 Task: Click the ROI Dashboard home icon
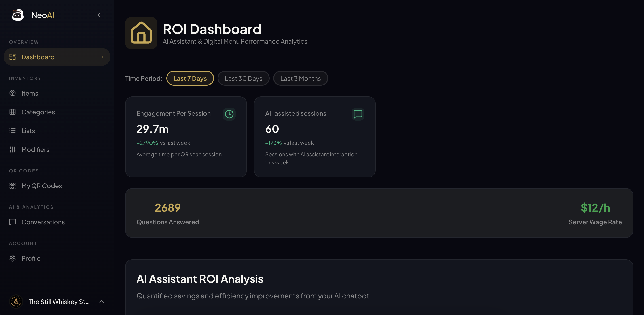pyautogui.click(x=141, y=33)
